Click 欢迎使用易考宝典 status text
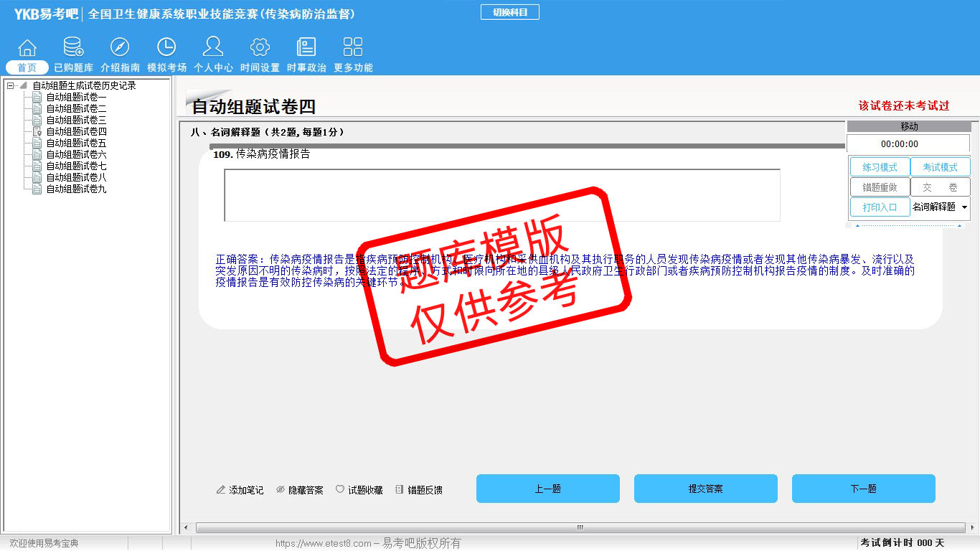 (x=44, y=543)
